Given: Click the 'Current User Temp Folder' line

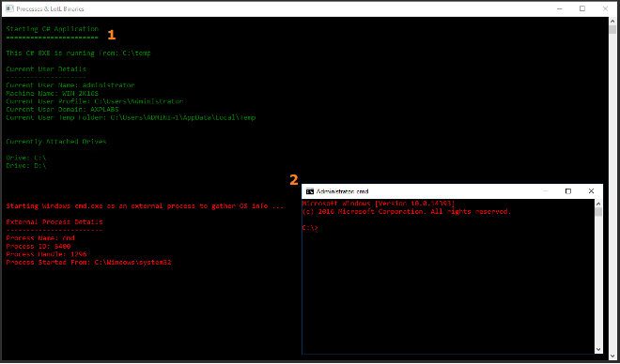Looking at the screenshot, I should tap(131, 117).
